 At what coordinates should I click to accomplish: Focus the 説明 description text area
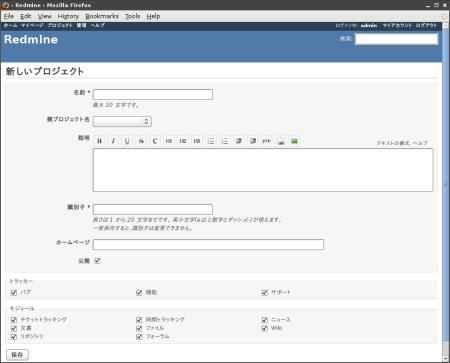263,170
